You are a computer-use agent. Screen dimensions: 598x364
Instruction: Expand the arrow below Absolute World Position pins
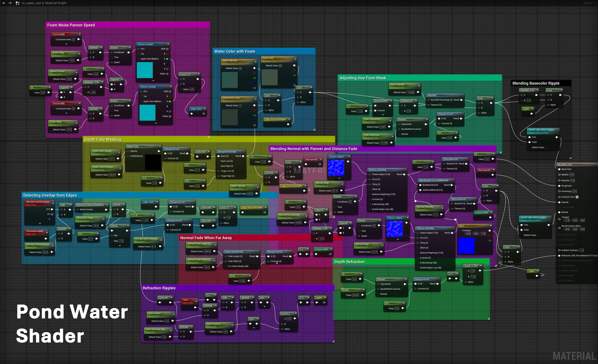click(x=40, y=223)
